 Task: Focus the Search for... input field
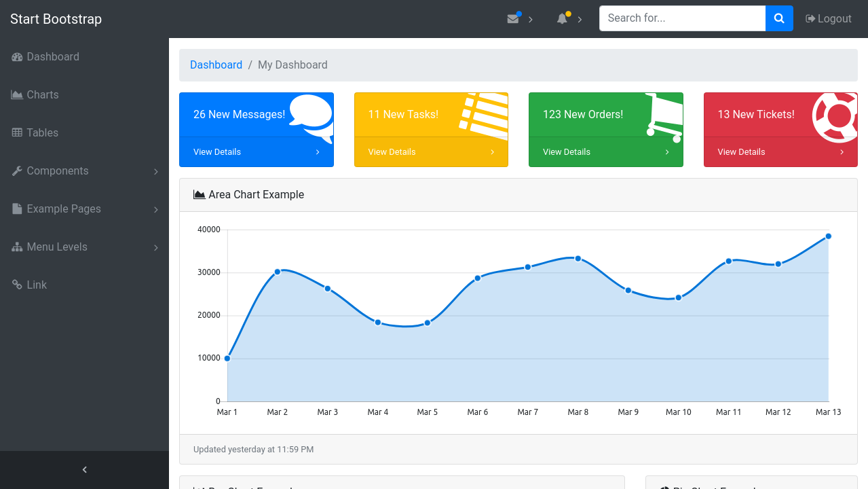click(682, 19)
